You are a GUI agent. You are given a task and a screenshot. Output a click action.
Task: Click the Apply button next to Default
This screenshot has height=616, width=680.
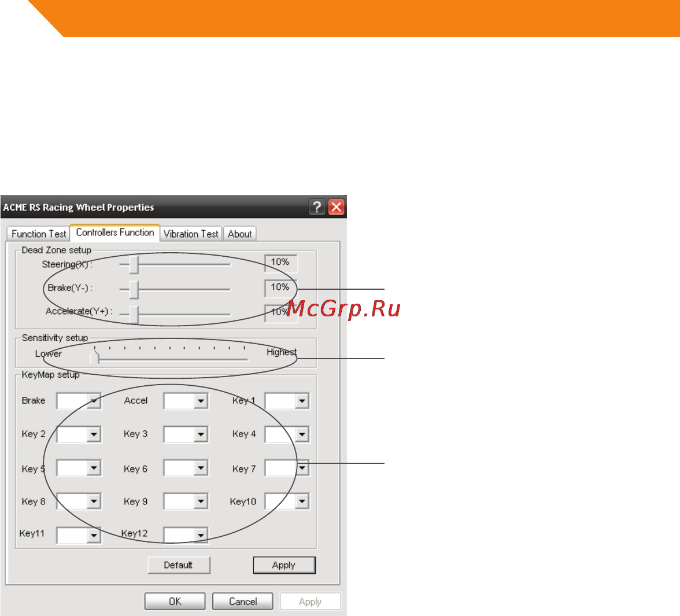(284, 565)
